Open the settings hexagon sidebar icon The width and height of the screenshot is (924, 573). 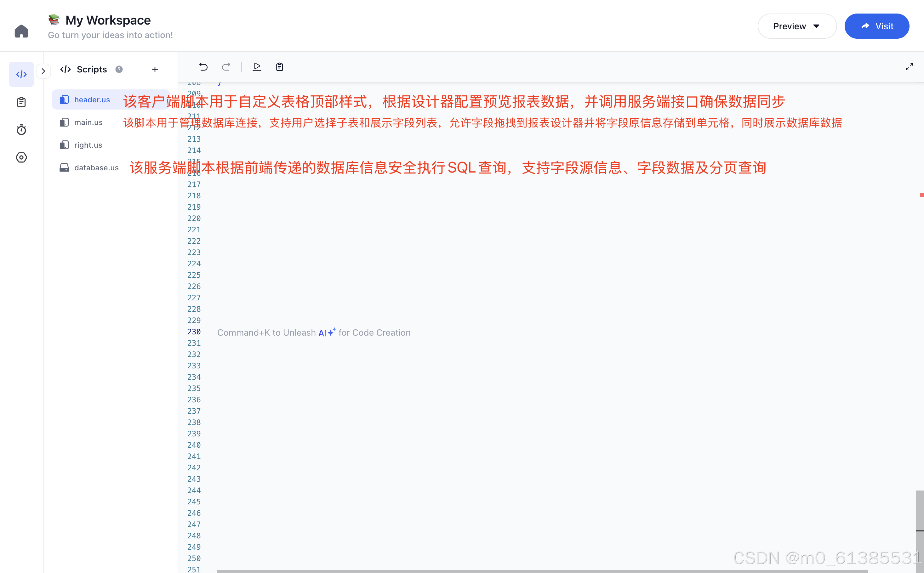[21, 157]
